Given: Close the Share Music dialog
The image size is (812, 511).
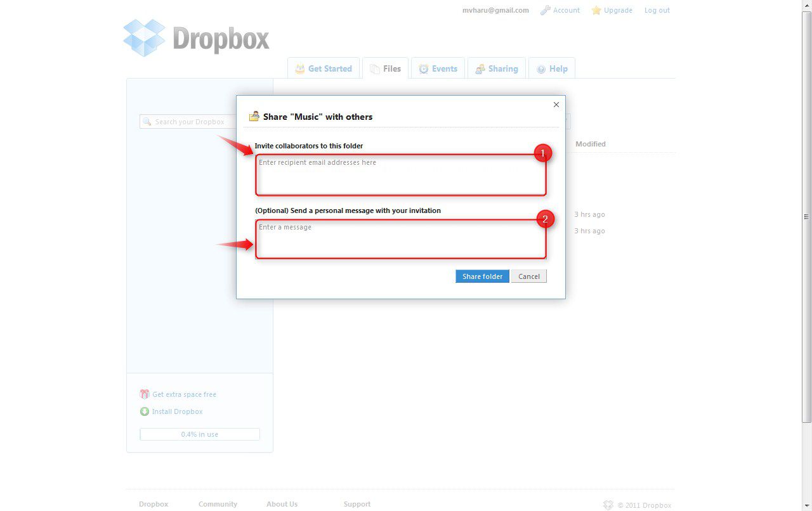Looking at the screenshot, I should [556, 105].
